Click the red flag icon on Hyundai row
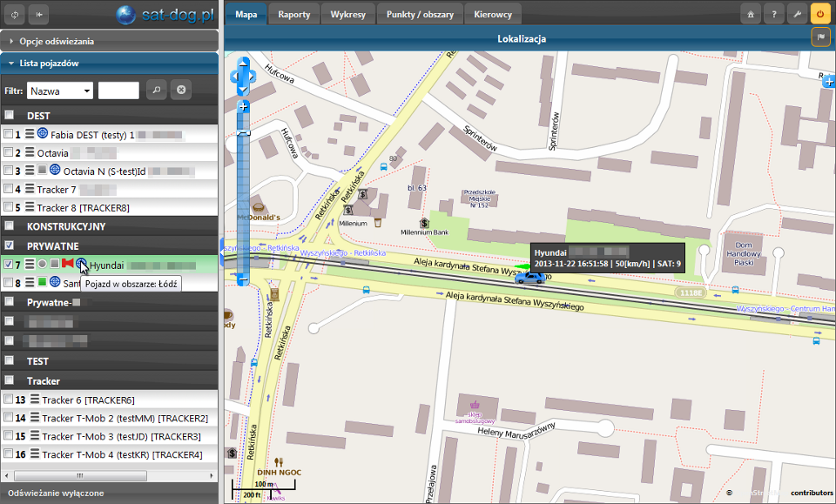This screenshot has height=504, width=836. pyautogui.click(x=67, y=264)
